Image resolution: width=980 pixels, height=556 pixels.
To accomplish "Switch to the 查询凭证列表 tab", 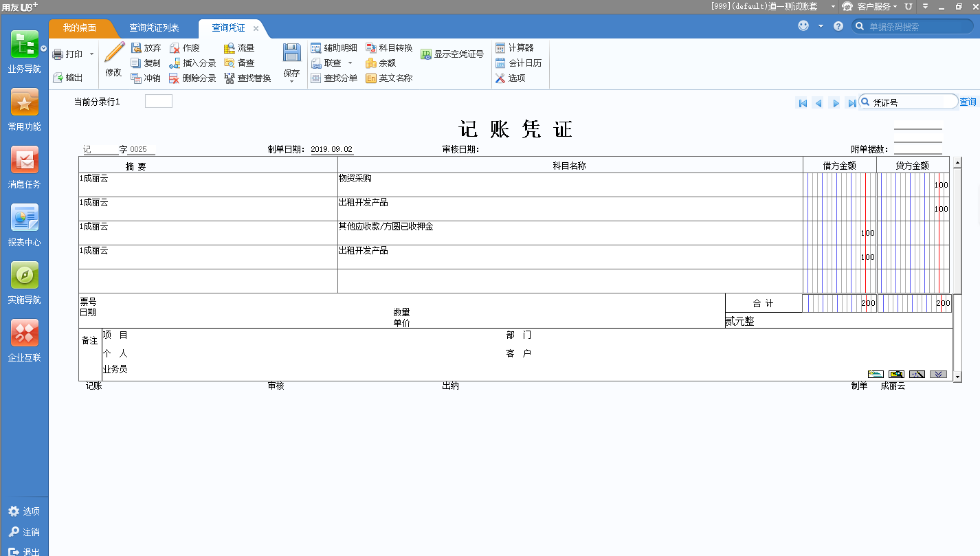I will tap(155, 28).
